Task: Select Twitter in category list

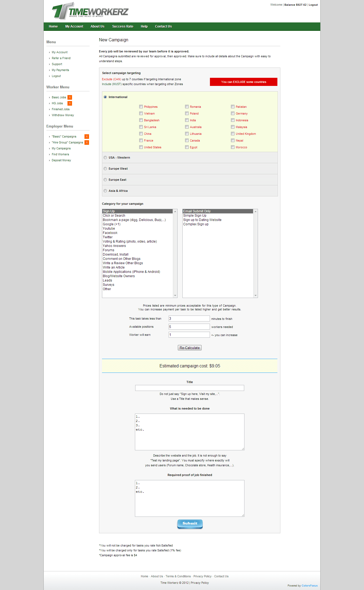Action: tap(137, 237)
